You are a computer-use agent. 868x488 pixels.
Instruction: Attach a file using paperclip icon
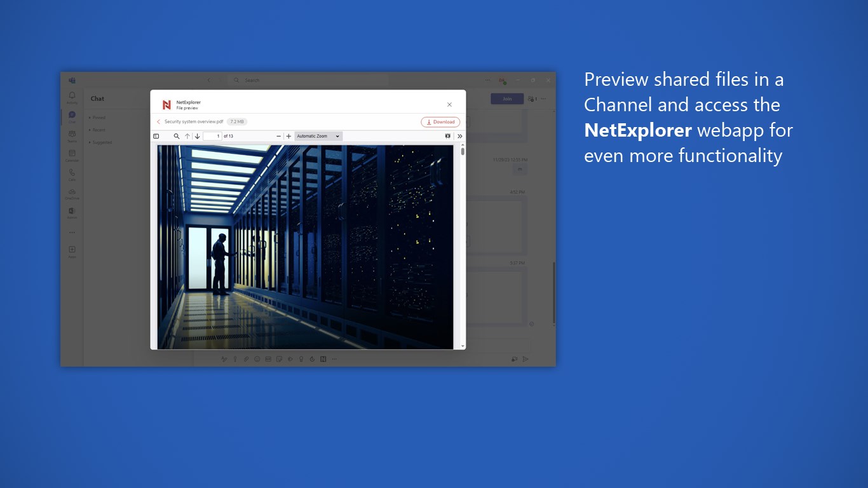tap(247, 359)
